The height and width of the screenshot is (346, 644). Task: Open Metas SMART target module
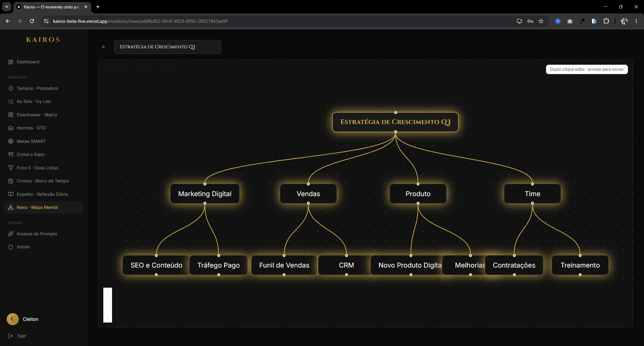43,141
